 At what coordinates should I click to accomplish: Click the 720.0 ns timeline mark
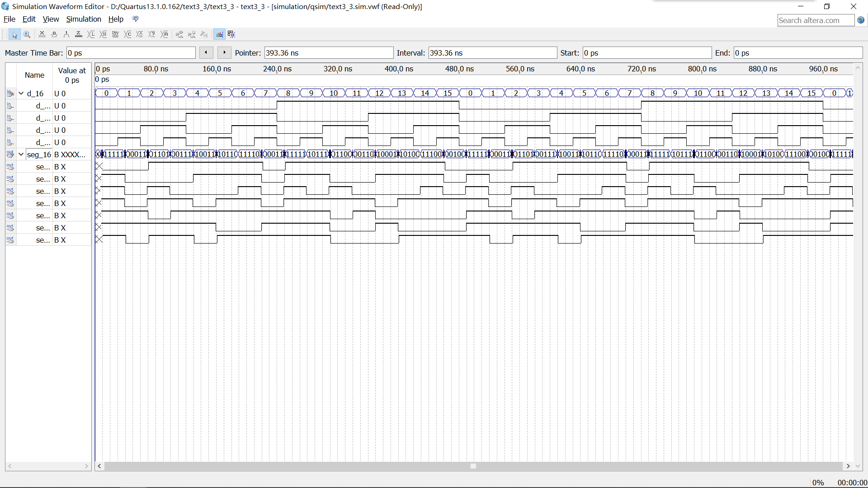click(x=642, y=69)
